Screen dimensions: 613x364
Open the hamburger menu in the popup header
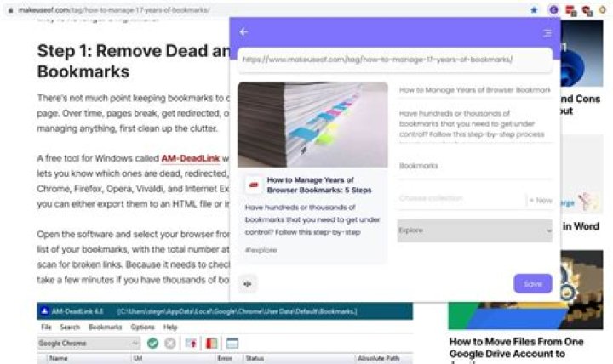[547, 33]
